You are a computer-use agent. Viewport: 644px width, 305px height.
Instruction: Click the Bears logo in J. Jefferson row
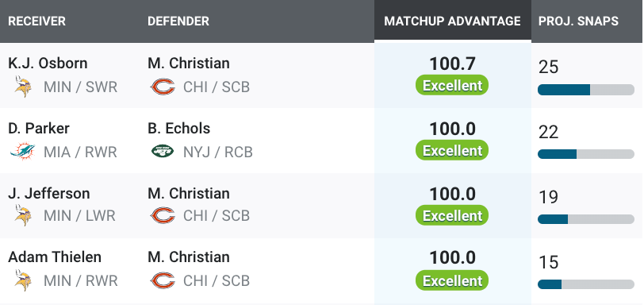coord(163,215)
